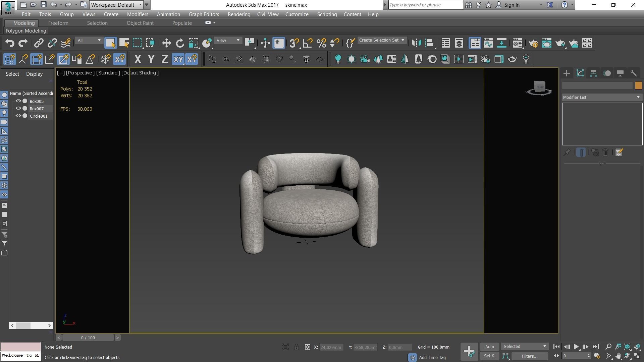Open the Hierarchy panel tab
This screenshot has height=362, width=644.
(593, 73)
